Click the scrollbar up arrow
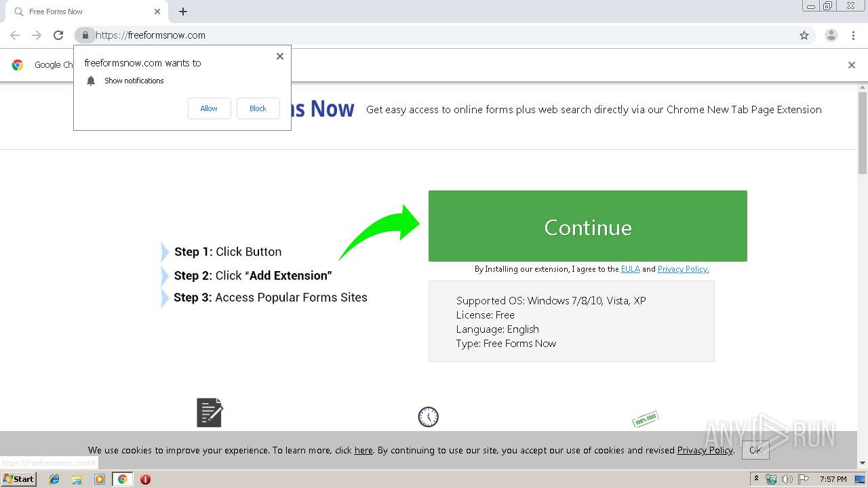This screenshot has height=488, width=868. [863, 87]
